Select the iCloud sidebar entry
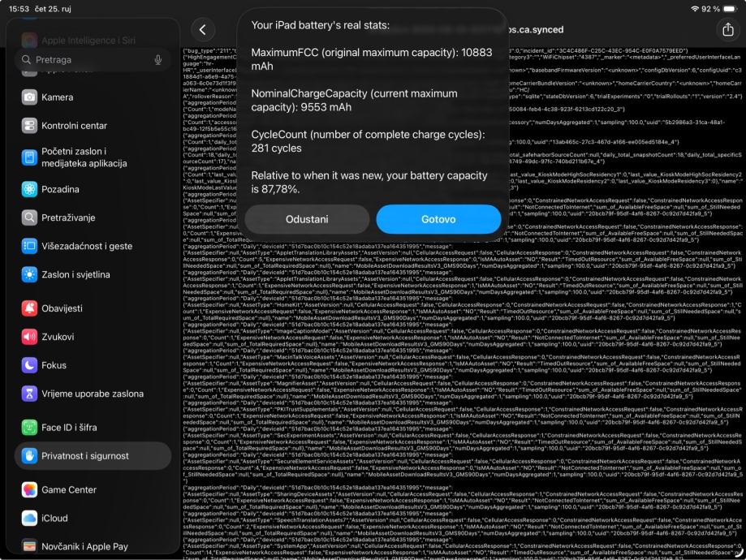746x560 pixels. (93, 518)
